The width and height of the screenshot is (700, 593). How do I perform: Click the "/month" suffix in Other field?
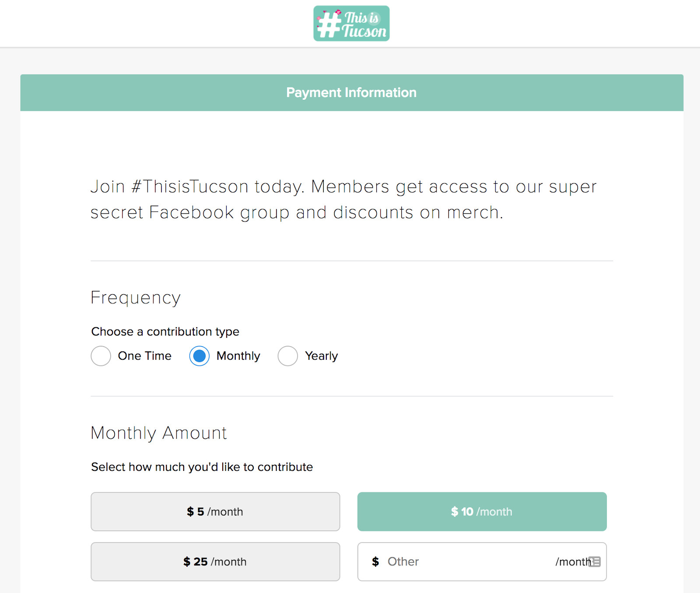(571, 561)
